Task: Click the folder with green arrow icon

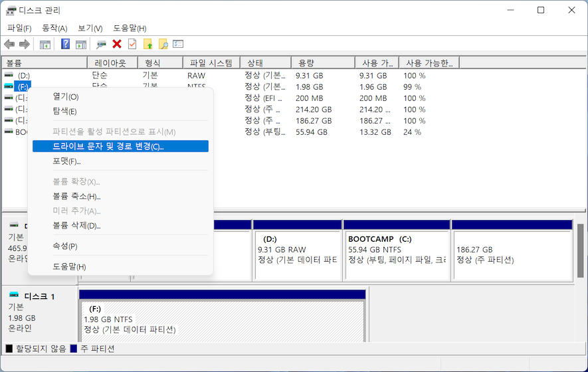Action: click(148, 45)
